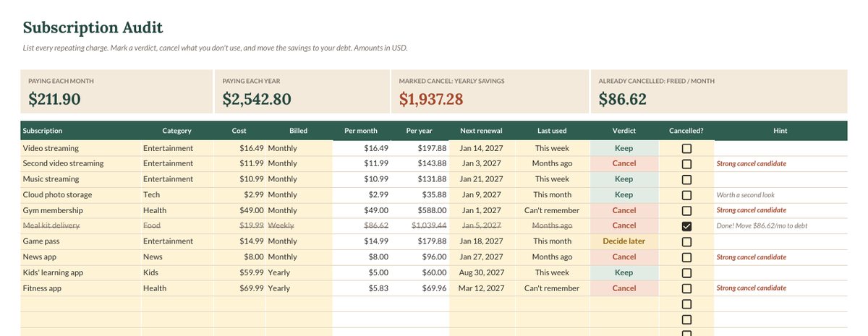Image resolution: width=868 pixels, height=336 pixels.
Task: Mark Kids' learning app as cancelled
Action: coord(686,273)
